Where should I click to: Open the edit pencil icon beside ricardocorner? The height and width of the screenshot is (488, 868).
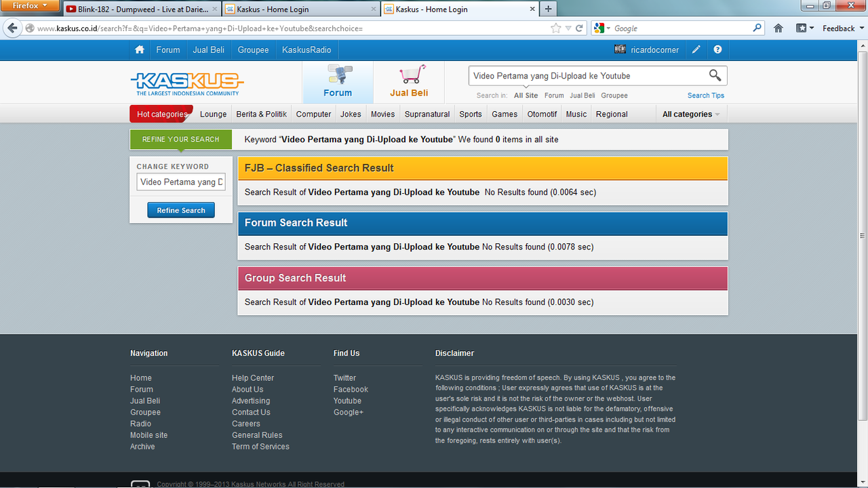pos(696,49)
